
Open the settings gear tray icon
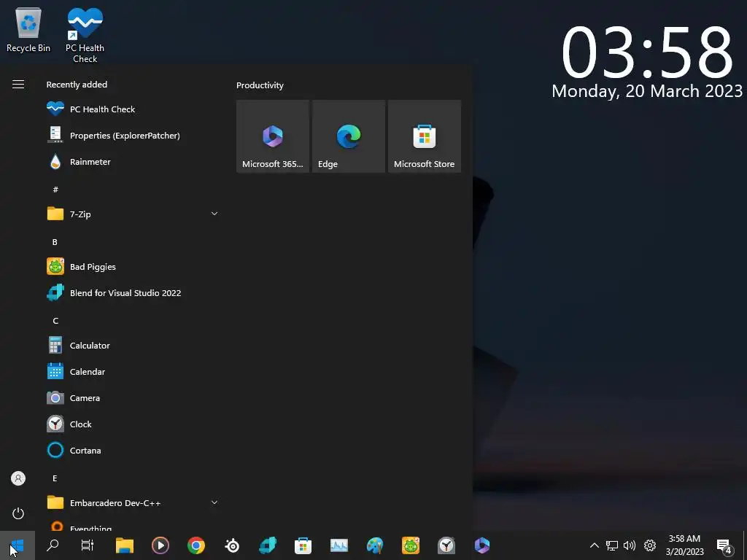pyautogui.click(x=650, y=545)
